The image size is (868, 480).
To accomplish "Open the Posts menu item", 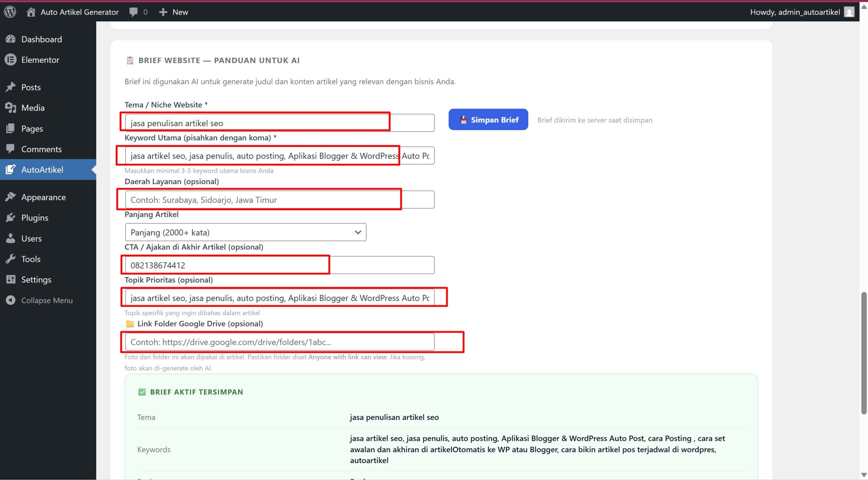I will pyautogui.click(x=31, y=87).
